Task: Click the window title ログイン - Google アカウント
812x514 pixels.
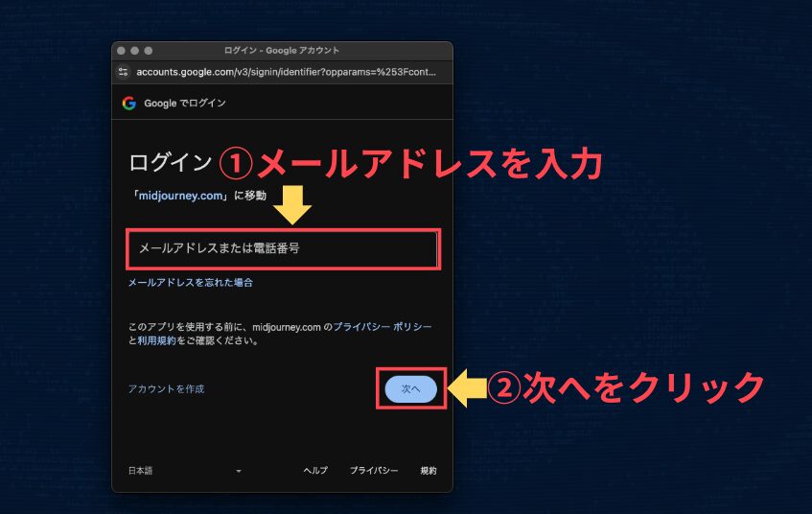Action: tap(282, 50)
